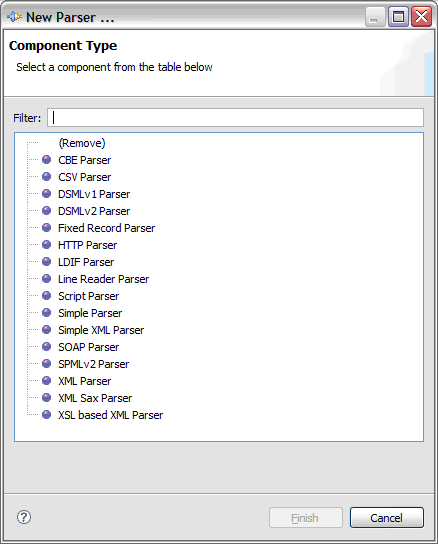Select the (Remove) entry in the list
Screen dimensions: 438x544
(x=82, y=143)
